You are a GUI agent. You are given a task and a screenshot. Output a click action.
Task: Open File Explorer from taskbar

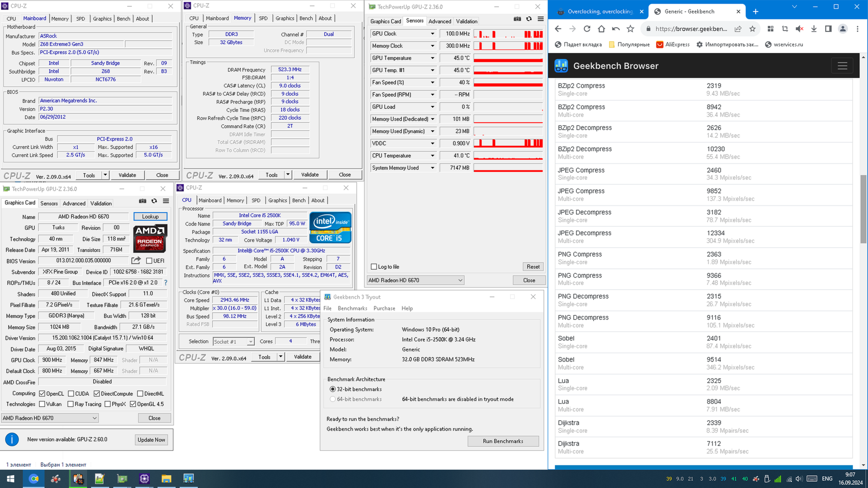[166, 479]
